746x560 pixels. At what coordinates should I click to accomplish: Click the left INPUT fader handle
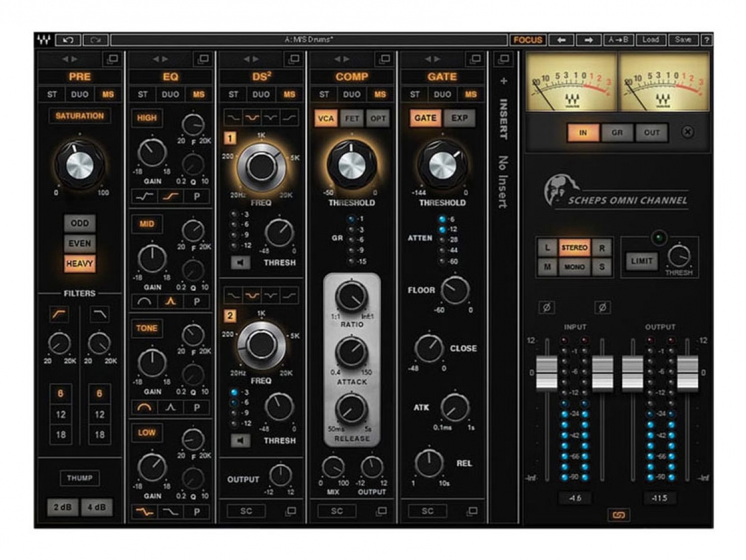547,373
